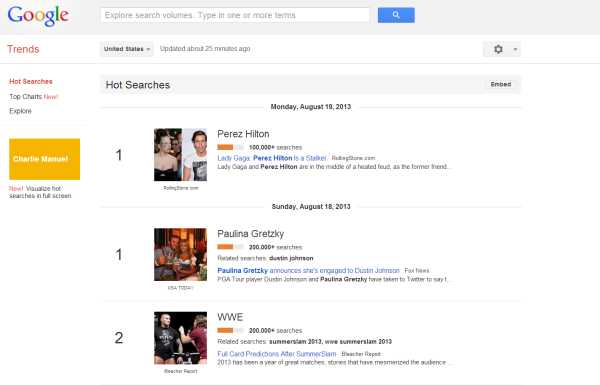Open the Paulina Gretzky engagement article link
This screenshot has height=385, width=600.
(308, 271)
